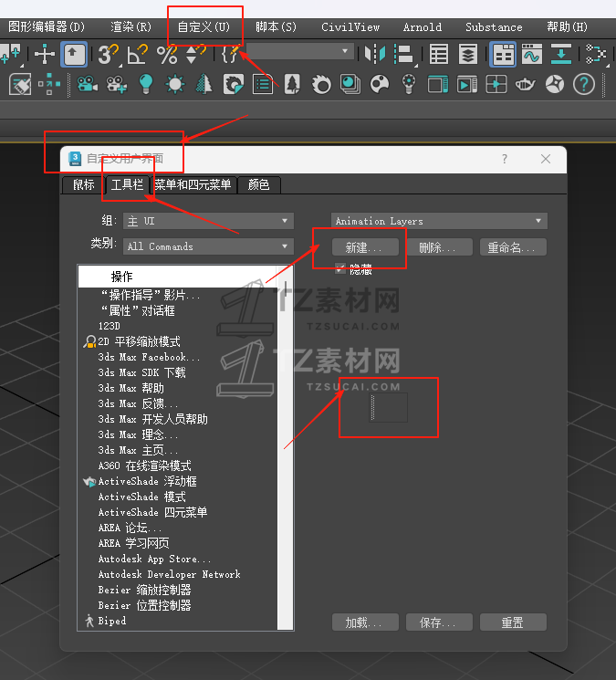Switch to the 鼠标 tab

click(x=83, y=185)
